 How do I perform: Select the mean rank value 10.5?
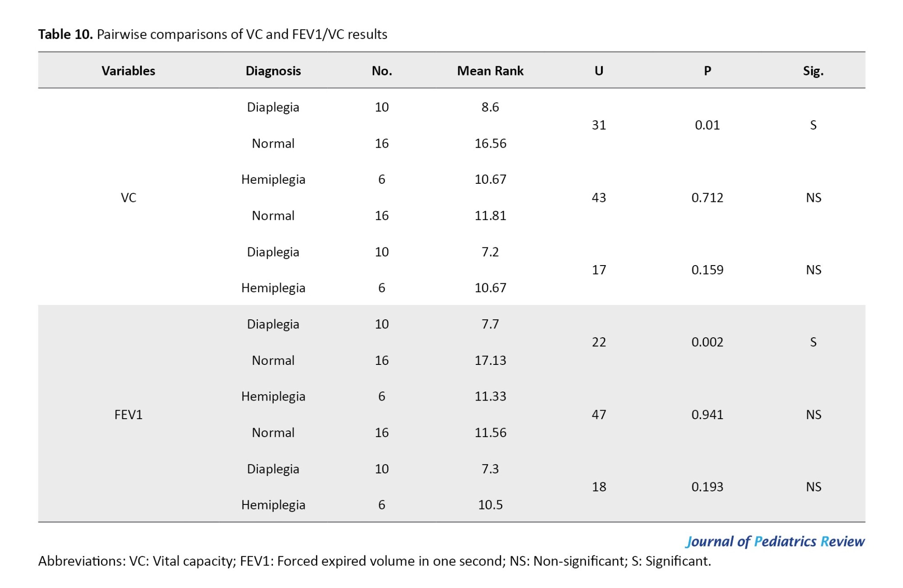click(x=490, y=504)
